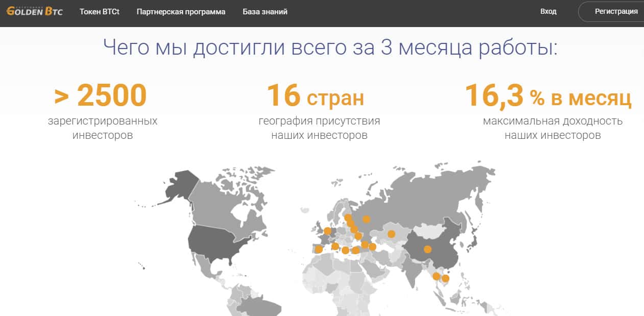Click the Golden BTC logo

34,11
